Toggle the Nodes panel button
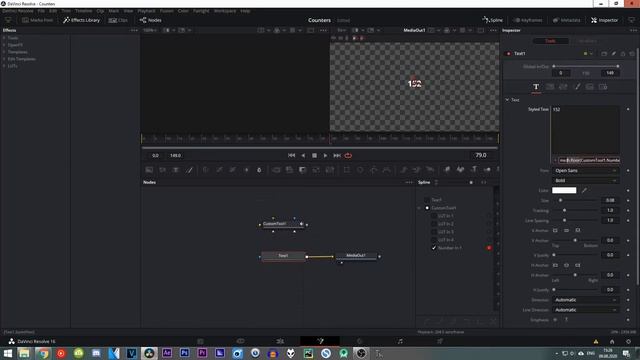The width and height of the screenshot is (640, 360). click(151, 20)
